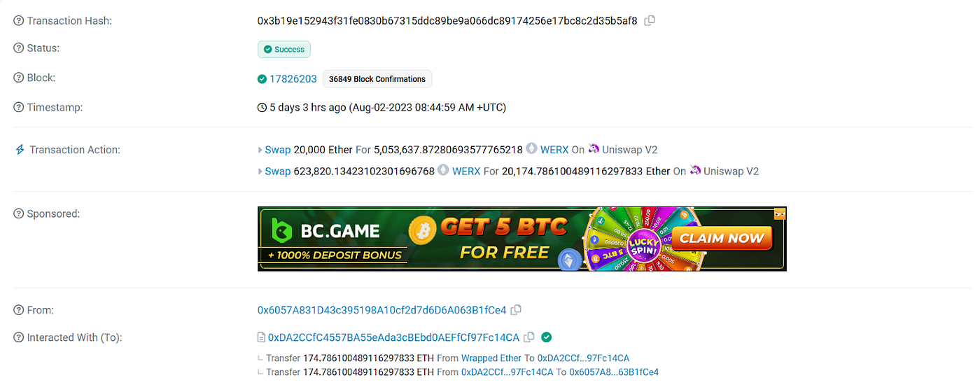Click the green verified checkmark beside contract address
This screenshot has width=980, height=387.
click(x=547, y=337)
